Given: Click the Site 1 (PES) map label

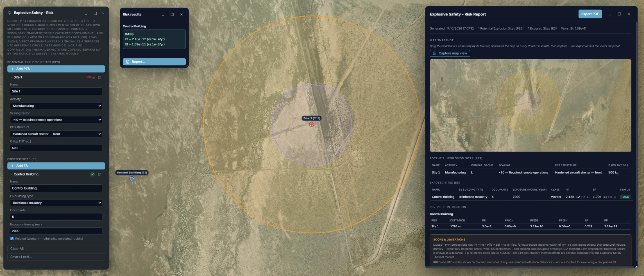Looking at the screenshot, I should 311,118.
